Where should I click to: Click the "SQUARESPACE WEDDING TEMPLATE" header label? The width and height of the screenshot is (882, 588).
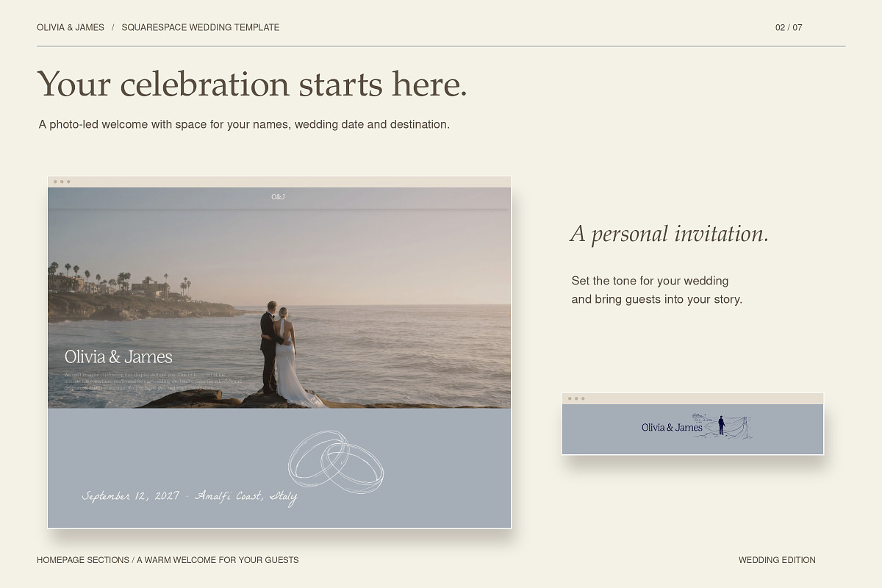[201, 27]
